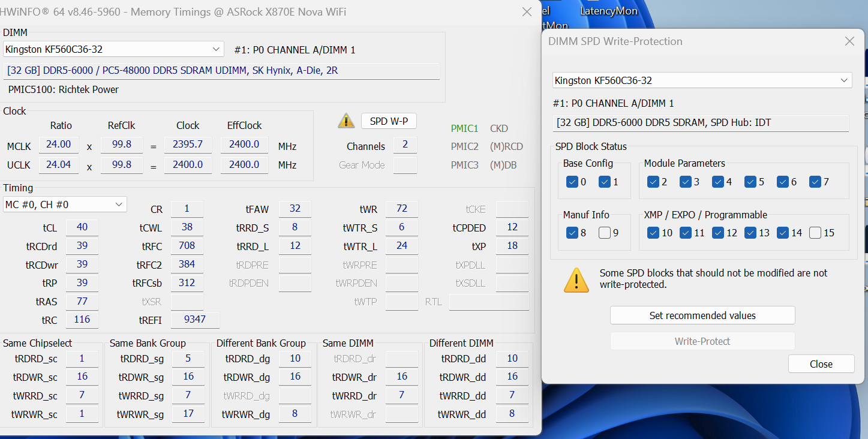Click the tRDWR_sc value field showing 16

(x=82, y=377)
